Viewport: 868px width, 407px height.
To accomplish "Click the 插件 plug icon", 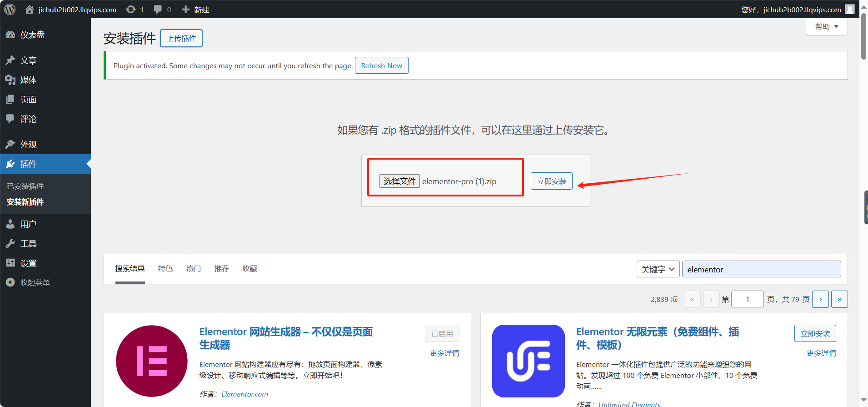I will 10,164.
